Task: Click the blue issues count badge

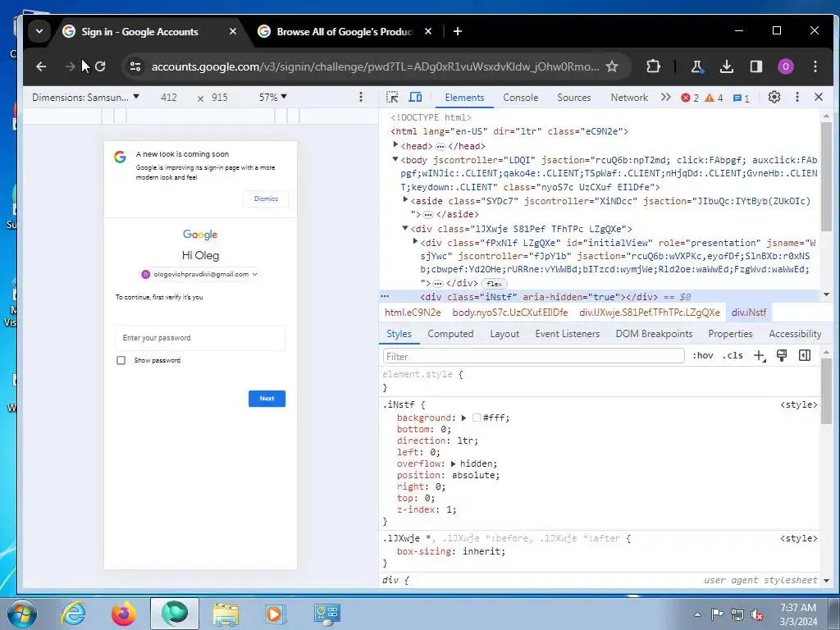Action: point(742,98)
